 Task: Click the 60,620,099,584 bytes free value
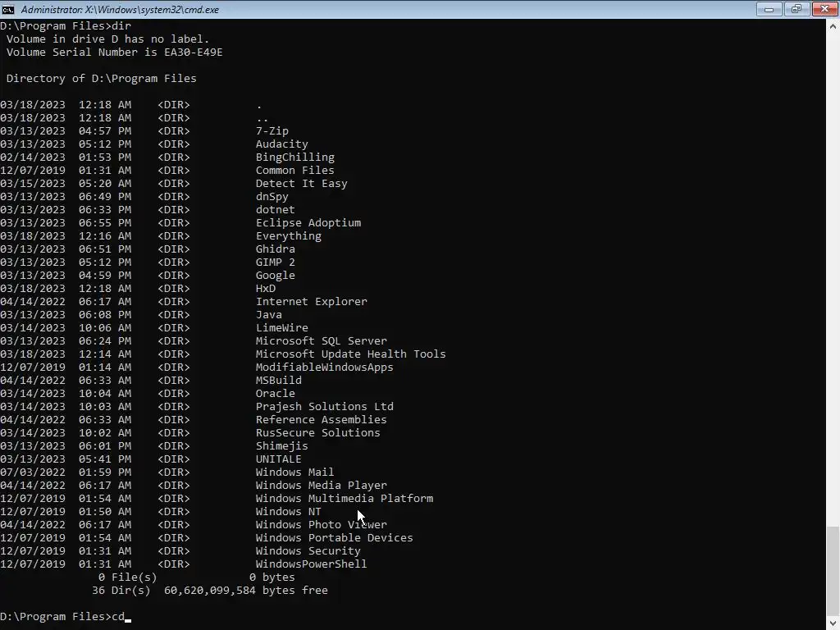point(246,591)
